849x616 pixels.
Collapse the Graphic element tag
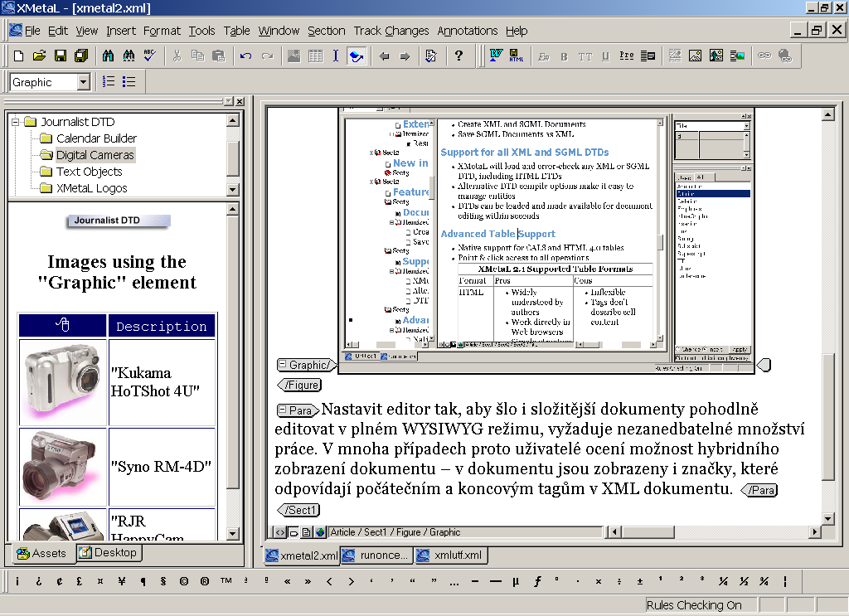(x=283, y=365)
